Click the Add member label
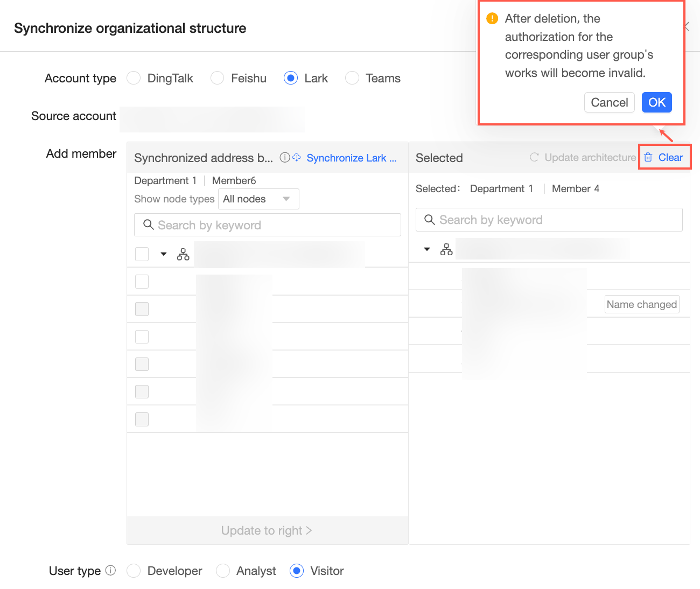Viewport: 700px width, 589px height. [x=81, y=153]
